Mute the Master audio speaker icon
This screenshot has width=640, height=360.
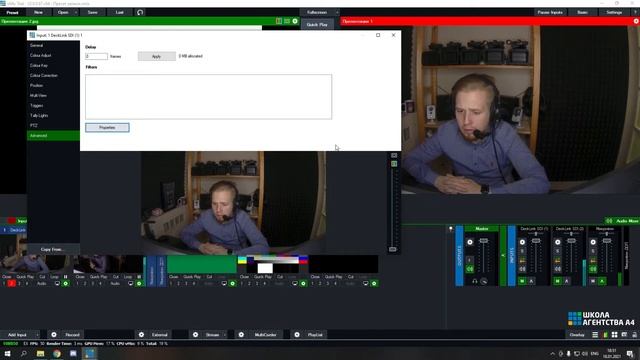click(x=470, y=269)
